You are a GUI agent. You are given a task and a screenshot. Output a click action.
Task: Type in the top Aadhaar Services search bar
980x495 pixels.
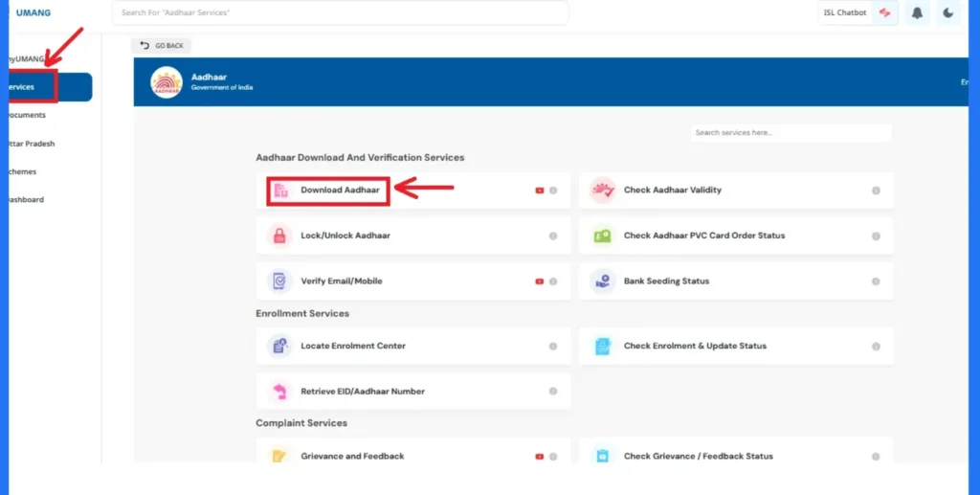[x=340, y=12]
